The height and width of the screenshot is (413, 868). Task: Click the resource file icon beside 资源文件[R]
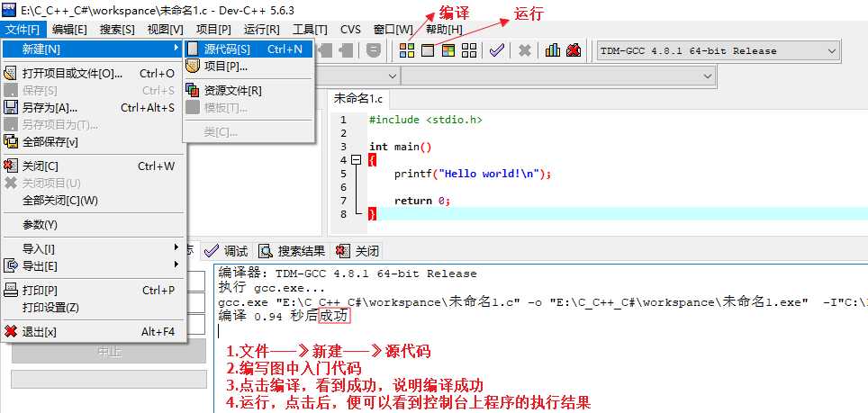pyautogui.click(x=193, y=90)
